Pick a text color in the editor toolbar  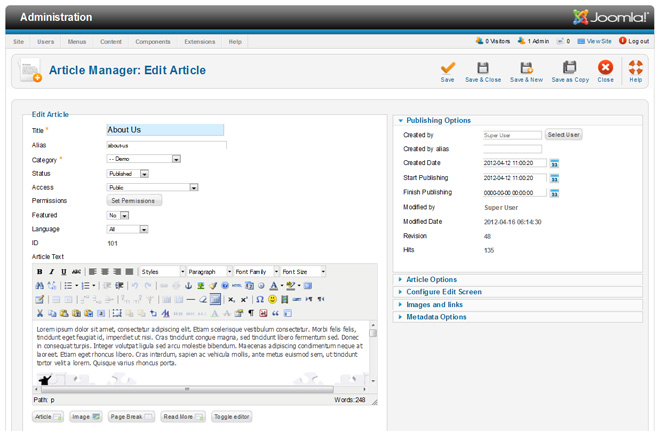click(x=275, y=286)
